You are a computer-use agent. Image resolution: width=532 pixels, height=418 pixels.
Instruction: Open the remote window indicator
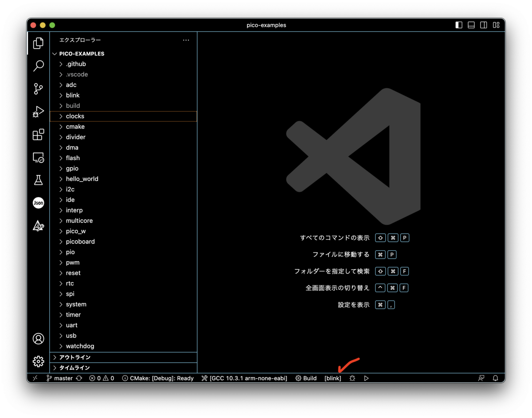pos(35,378)
